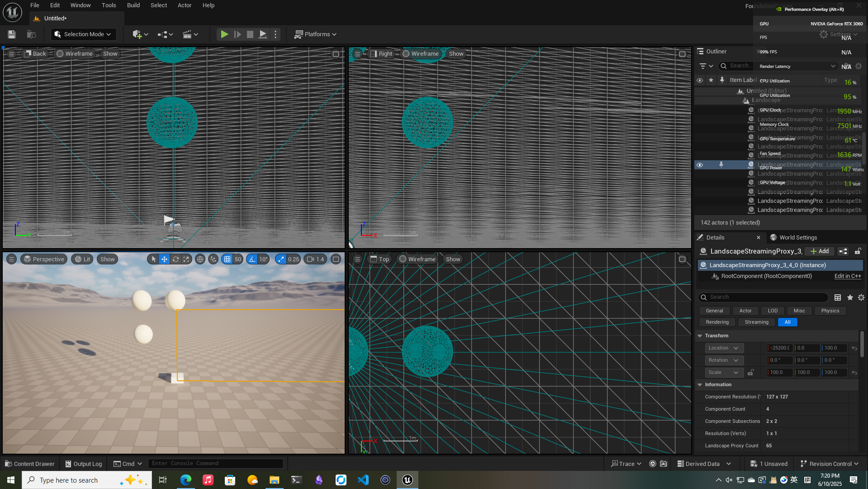Open the Tools menu
The width and height of the screenshot is (868, 489).
coord(109,5)
